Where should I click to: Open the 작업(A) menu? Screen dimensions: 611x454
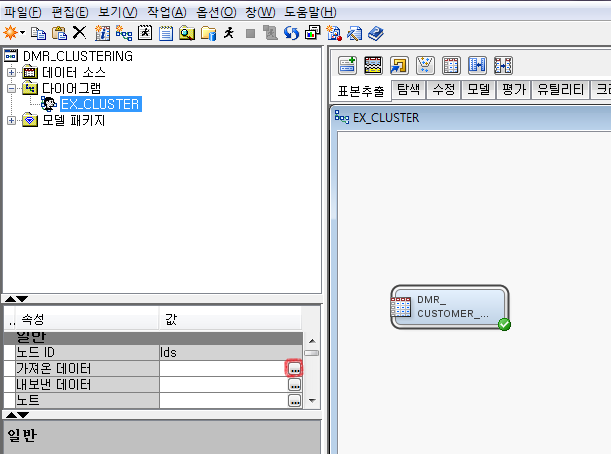[x=167, y=12]
